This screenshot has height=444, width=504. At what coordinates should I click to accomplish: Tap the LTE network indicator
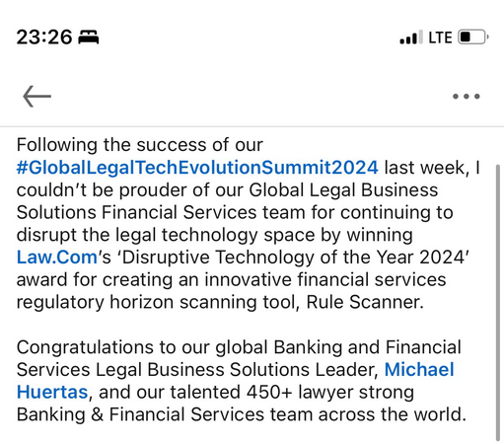(440, 37)
